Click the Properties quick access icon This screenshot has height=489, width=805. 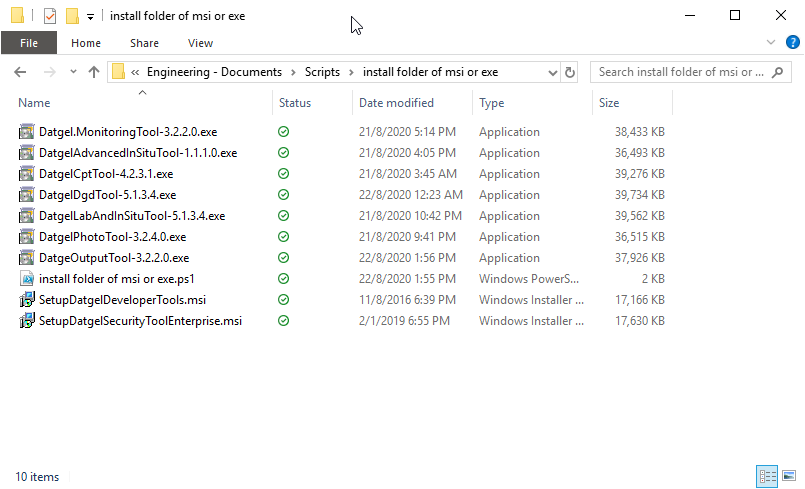point(50,16)
